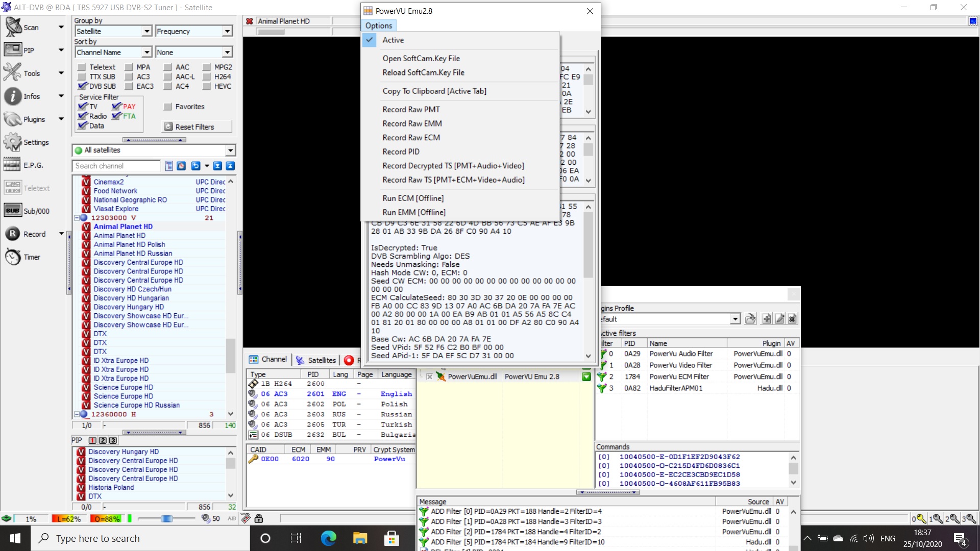Open the Timer clock icon

[13, 257]
